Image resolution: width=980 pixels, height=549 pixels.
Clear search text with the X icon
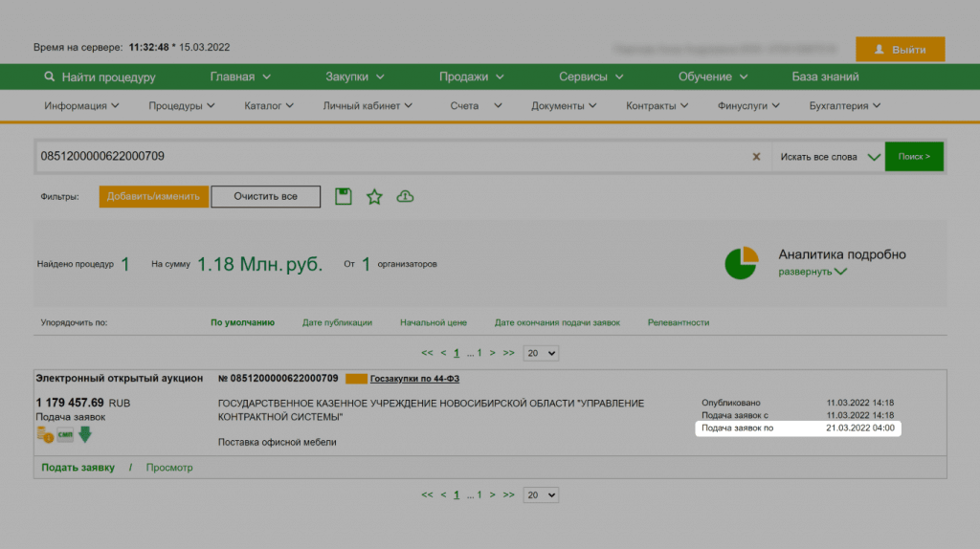click(x=756, y=156)
